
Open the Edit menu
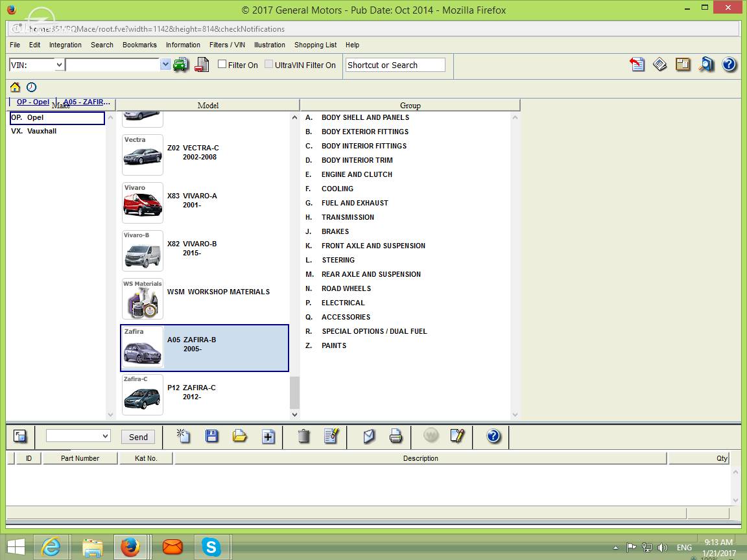35,45
